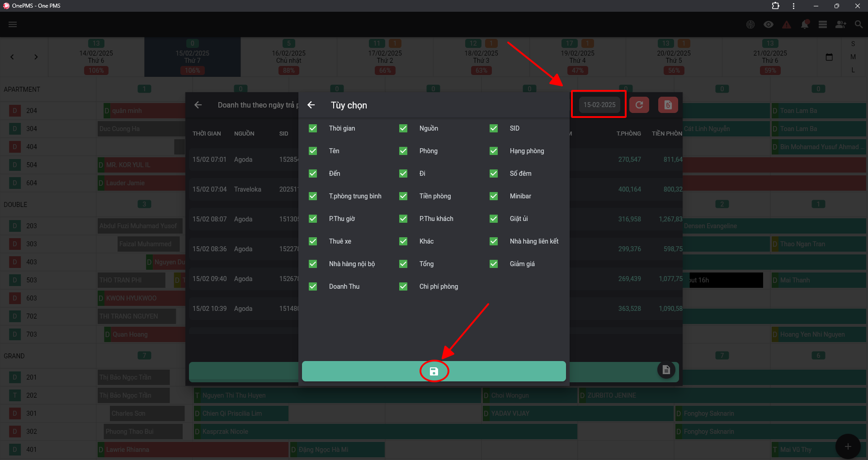The height and width of the screenshot is (460, 868).
Task: Click the red refresh report button
Action: coord(639,105)
